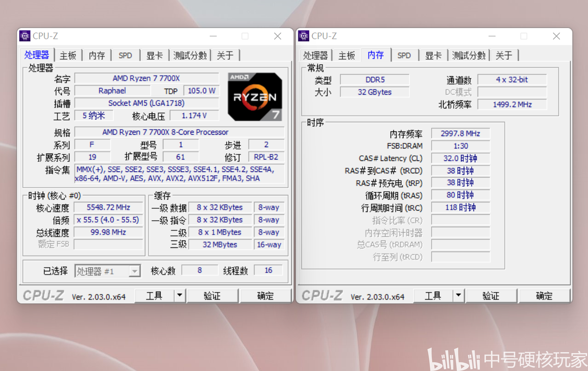
Task: Click the empty 指令比率 (CR) field
Action: pyautogui.click(x=461, y=220)
